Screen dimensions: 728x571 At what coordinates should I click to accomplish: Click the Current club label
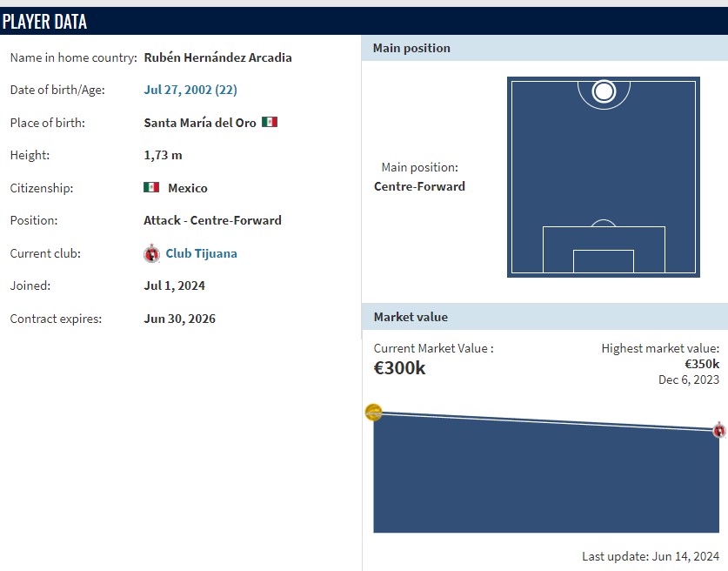[x=45, y=253]
